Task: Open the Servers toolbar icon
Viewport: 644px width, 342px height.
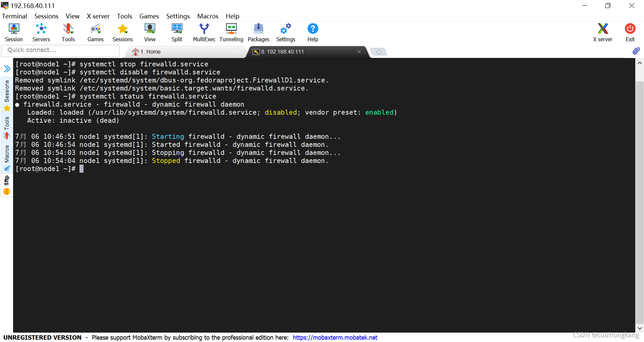Action: click(x=41, y=33)
